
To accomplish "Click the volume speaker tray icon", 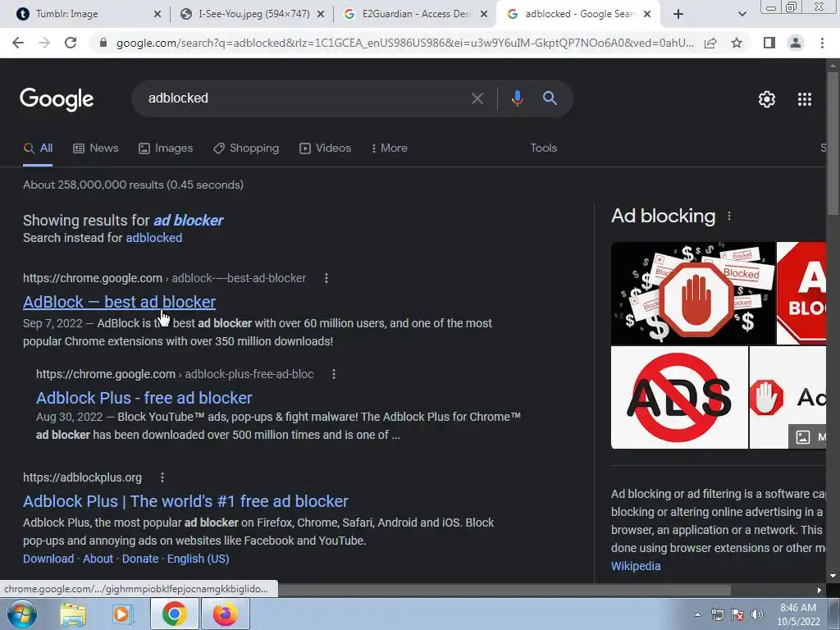I will point(756,614).
